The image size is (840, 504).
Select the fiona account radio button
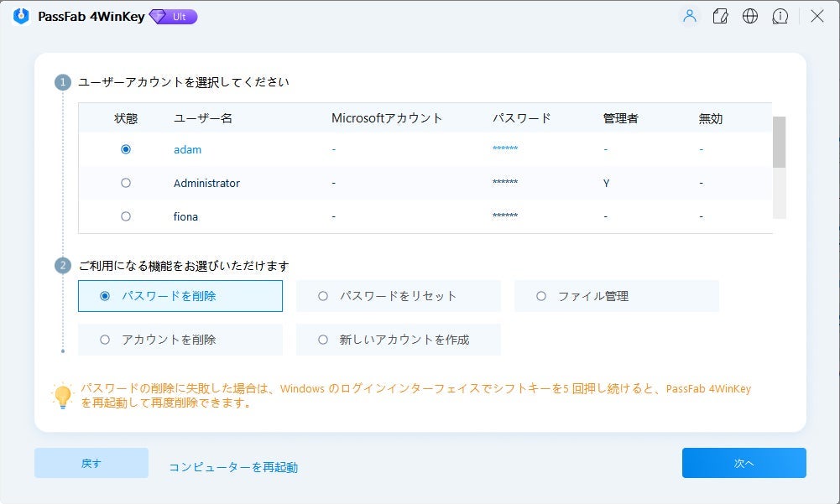point(126,216)
